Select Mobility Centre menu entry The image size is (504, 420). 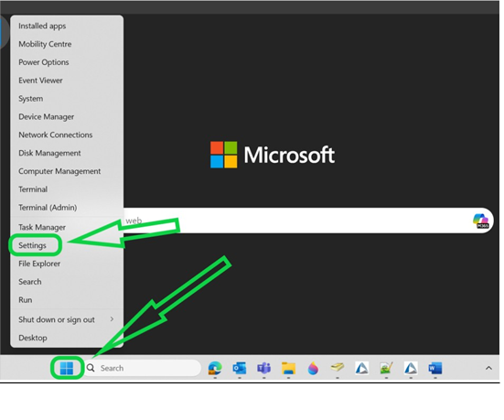coord(67,44)
